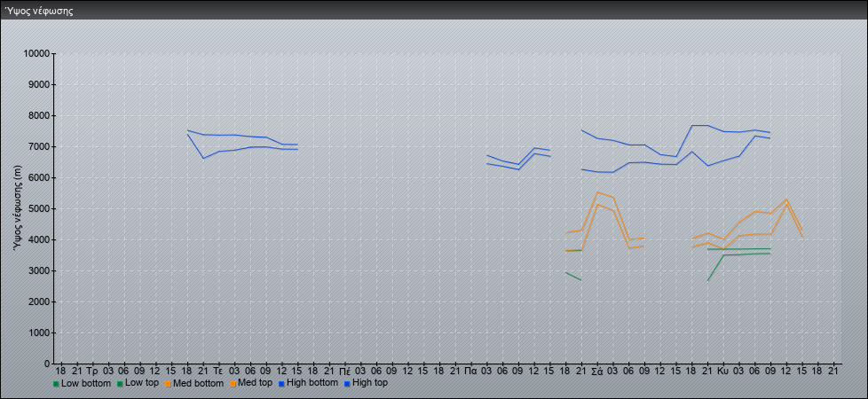Click the orange swatch beside Med top
This screenshot has width=868, height=399.
coord(233,384)
